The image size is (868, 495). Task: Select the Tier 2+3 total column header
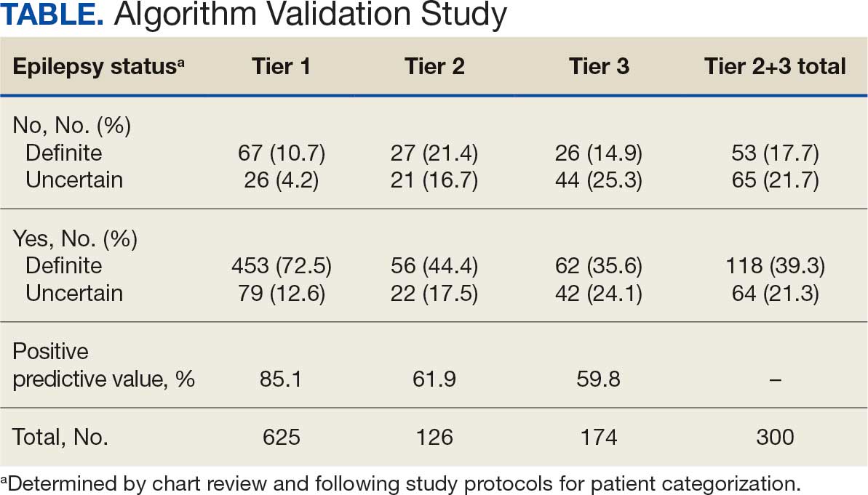[775, 67]
